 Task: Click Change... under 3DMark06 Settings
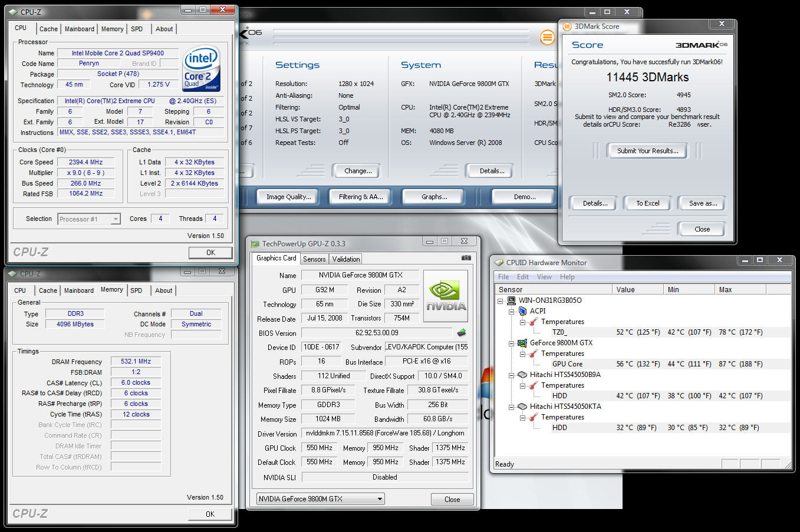(x=358, y=171)
